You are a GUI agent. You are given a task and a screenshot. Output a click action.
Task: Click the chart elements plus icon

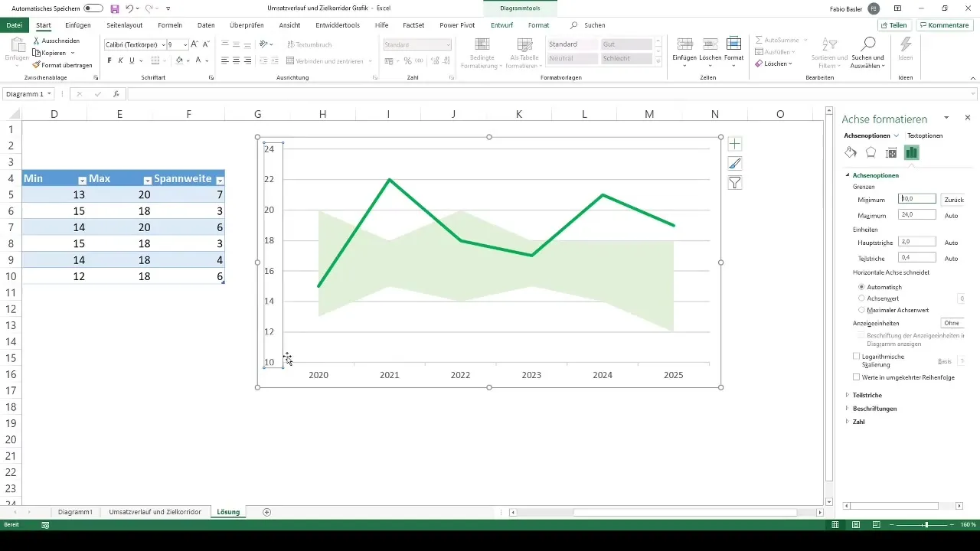(x=734, y=144)
